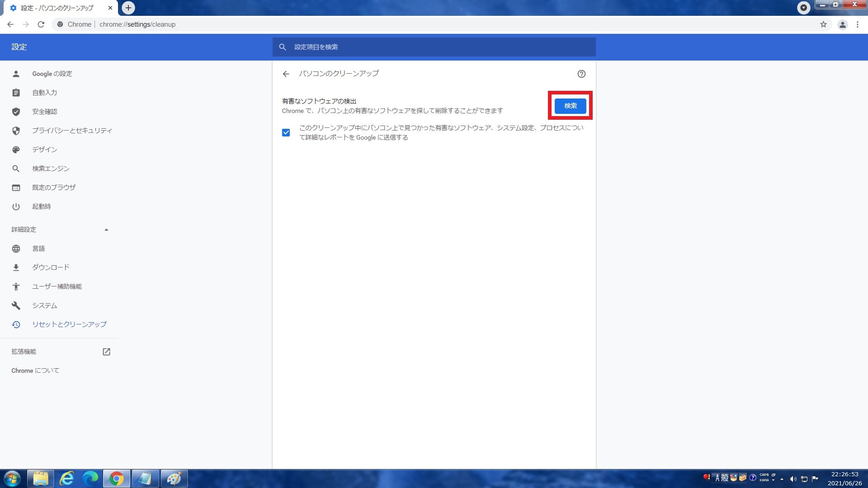
Task: Open the Chrome について link
Action: point(35,370)
